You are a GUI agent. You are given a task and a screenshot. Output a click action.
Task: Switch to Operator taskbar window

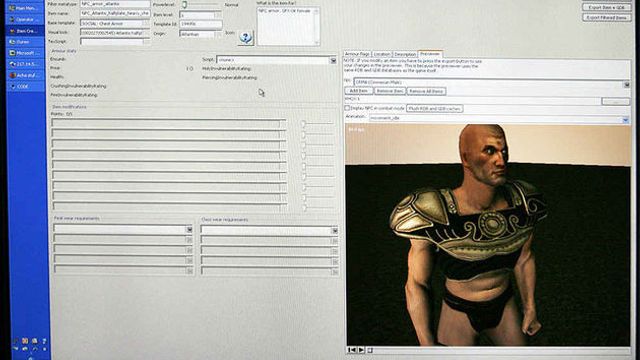click(x=25, y=19)
